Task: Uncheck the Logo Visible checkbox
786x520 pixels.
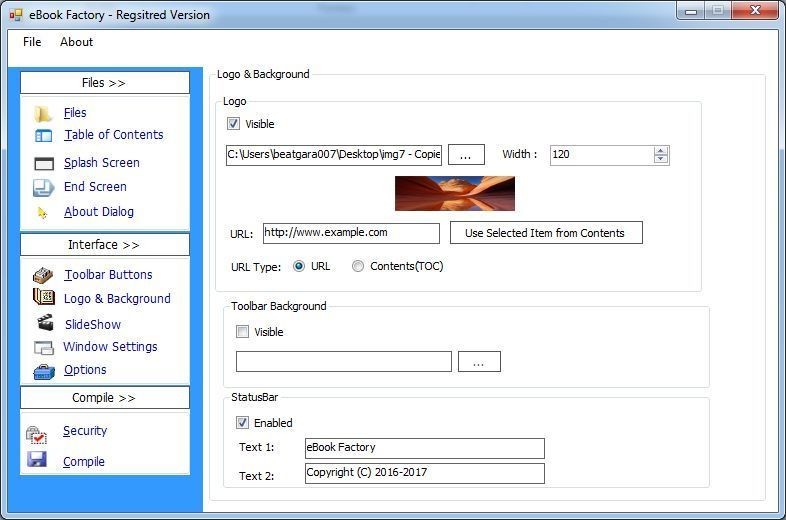Action: [x=234, y=123]
